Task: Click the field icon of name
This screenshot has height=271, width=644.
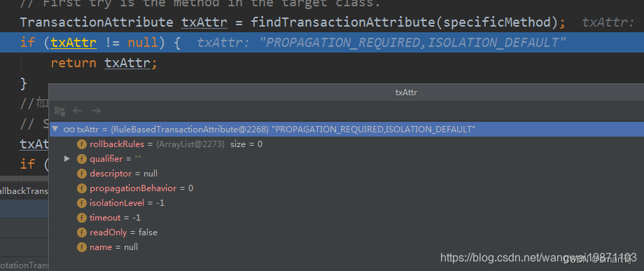Action: coord(82,247)
